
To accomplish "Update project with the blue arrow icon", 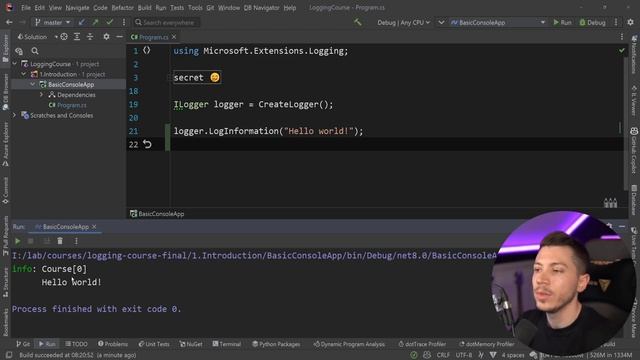I will coord(82,22).
